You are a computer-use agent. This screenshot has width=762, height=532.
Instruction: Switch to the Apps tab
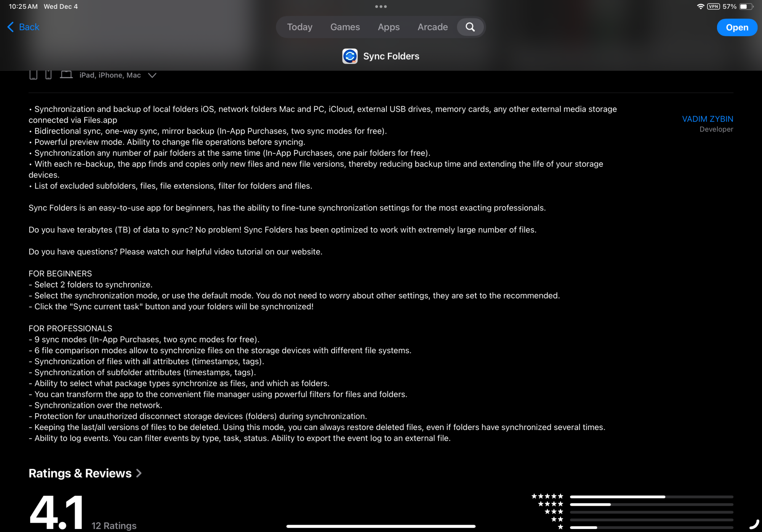coord(389,27)
